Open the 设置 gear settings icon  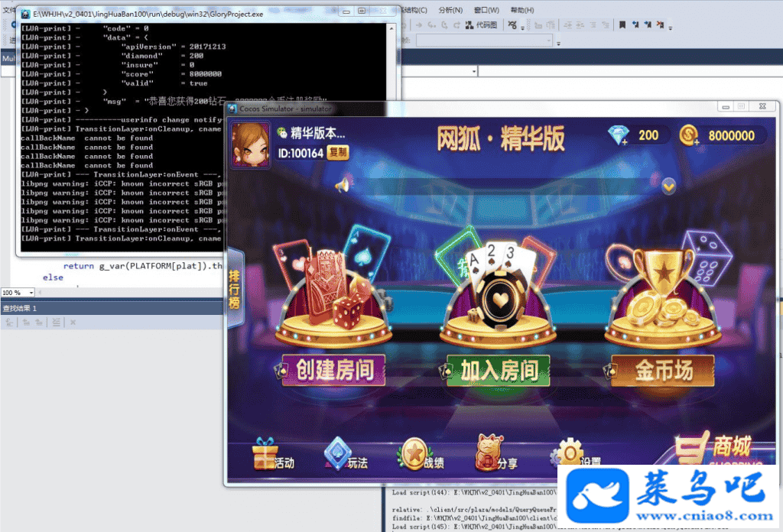pos(570,454)
